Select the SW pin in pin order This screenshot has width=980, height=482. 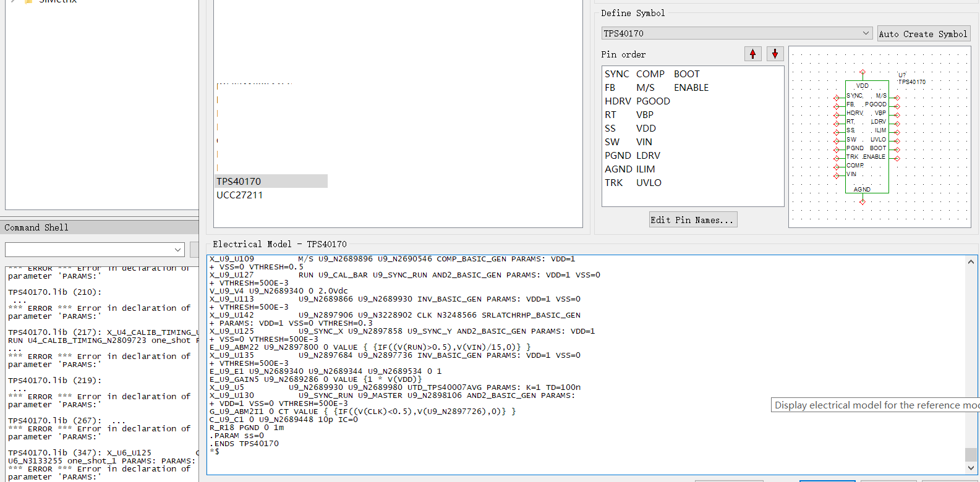612,142
